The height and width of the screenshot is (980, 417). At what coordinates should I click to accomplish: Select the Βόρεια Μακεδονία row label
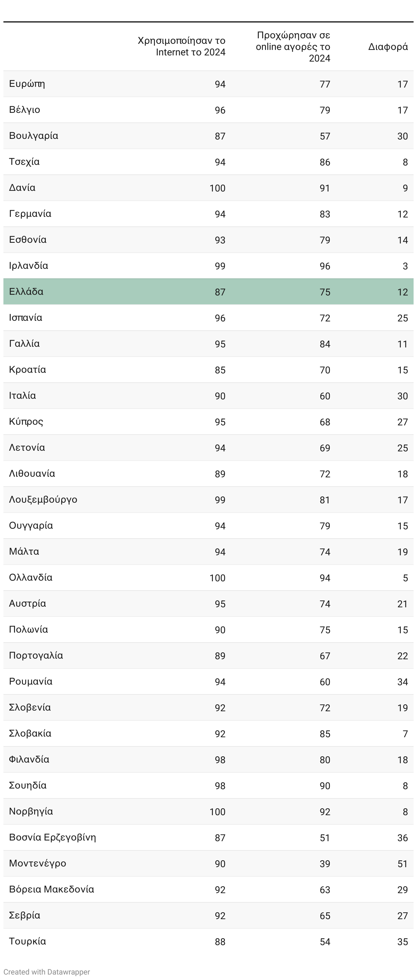pos(51,889)
